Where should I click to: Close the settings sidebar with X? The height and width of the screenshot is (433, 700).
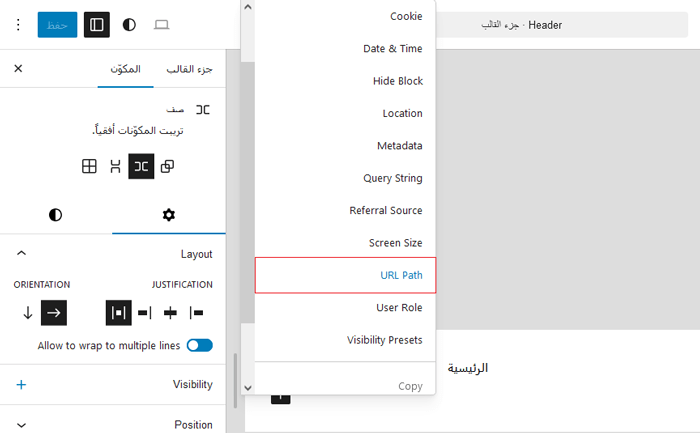(18, 69)
